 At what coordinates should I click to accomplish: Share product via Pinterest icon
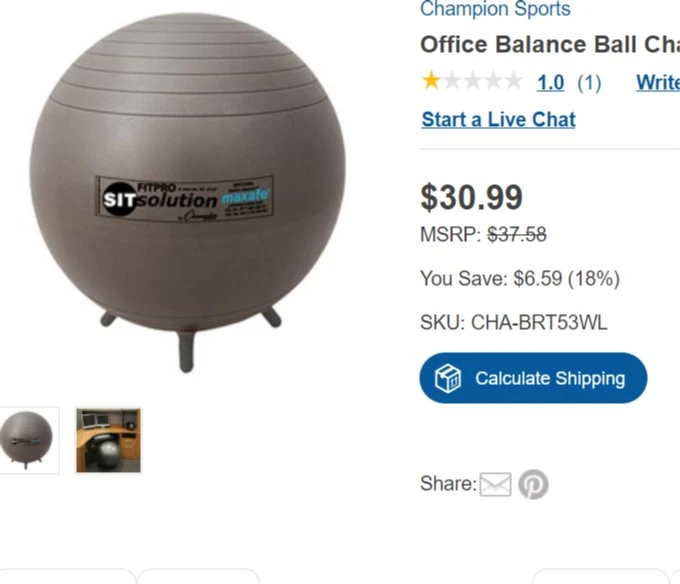[x=533, y=484]
